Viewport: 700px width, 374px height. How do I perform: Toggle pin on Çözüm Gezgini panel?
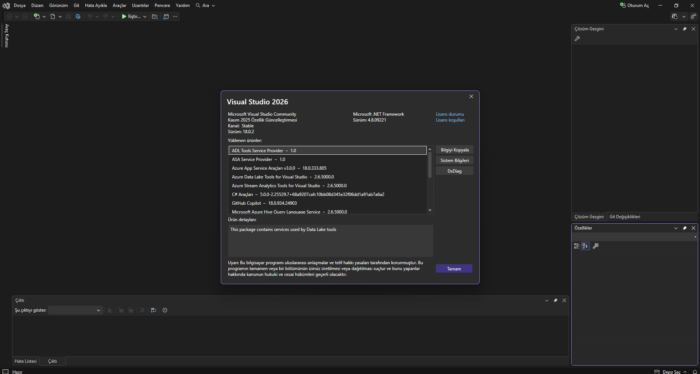tap(685, 29)
